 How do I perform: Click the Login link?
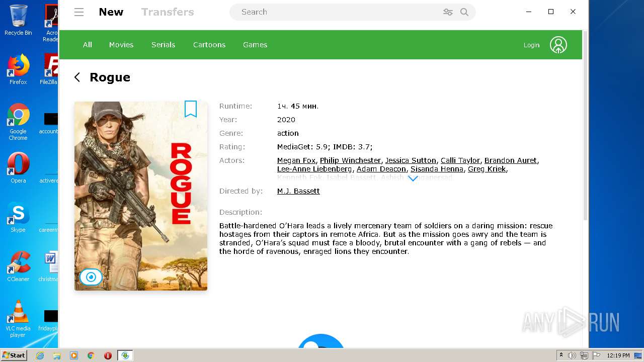[531, 45]
